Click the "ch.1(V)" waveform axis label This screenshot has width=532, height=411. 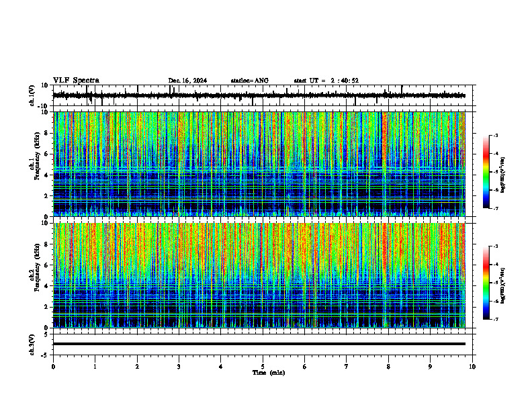pyautogui.click(x=32, y=95)
